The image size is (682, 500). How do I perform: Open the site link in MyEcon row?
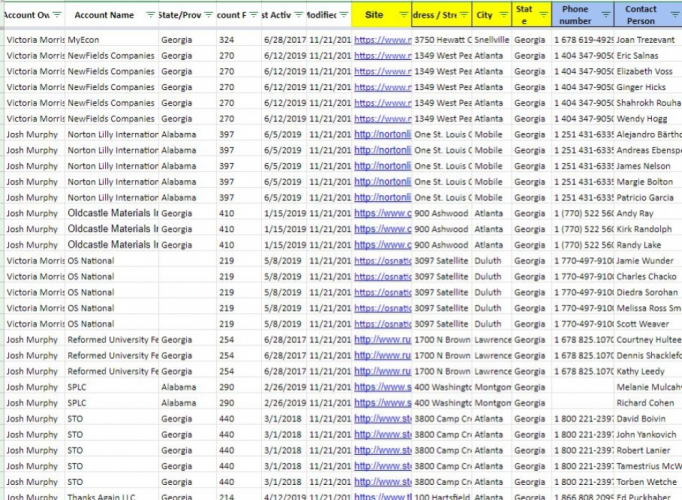click(382, 40)
